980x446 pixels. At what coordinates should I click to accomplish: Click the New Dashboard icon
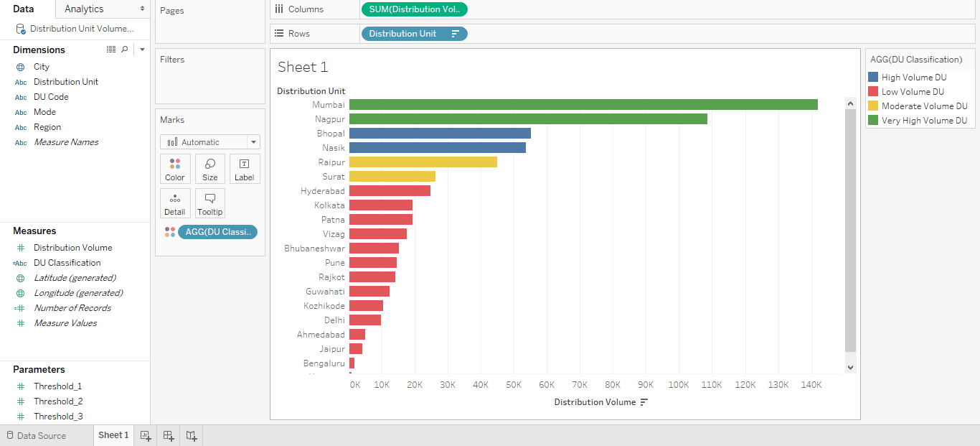click(168, 435)
